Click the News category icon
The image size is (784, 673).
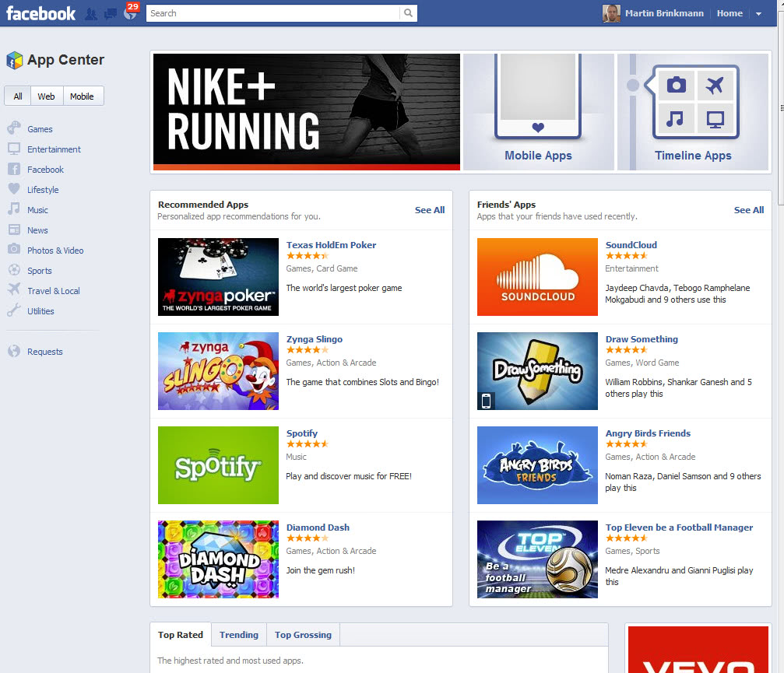tap(14, 230)
